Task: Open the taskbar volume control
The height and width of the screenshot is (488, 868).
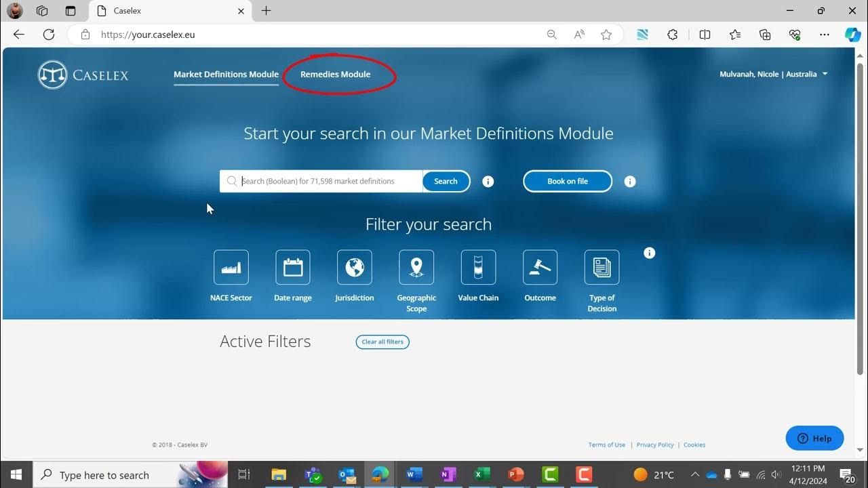Action: tap(776, 474)
